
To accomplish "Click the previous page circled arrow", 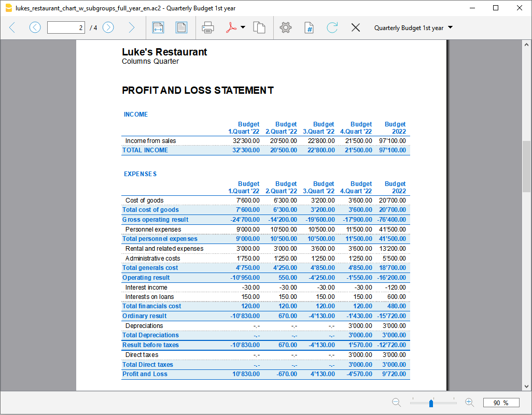I will point(35,27).
